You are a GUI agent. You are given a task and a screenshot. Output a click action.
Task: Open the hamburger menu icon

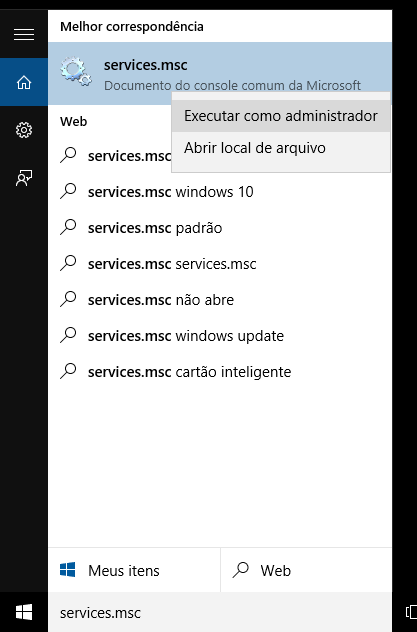(24, 34)
